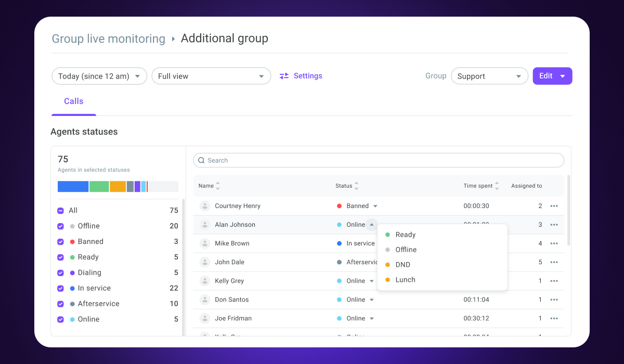This screenshot has height=364, width=624.
Task: Open the Support group dropdown
Action: point(489,76)
